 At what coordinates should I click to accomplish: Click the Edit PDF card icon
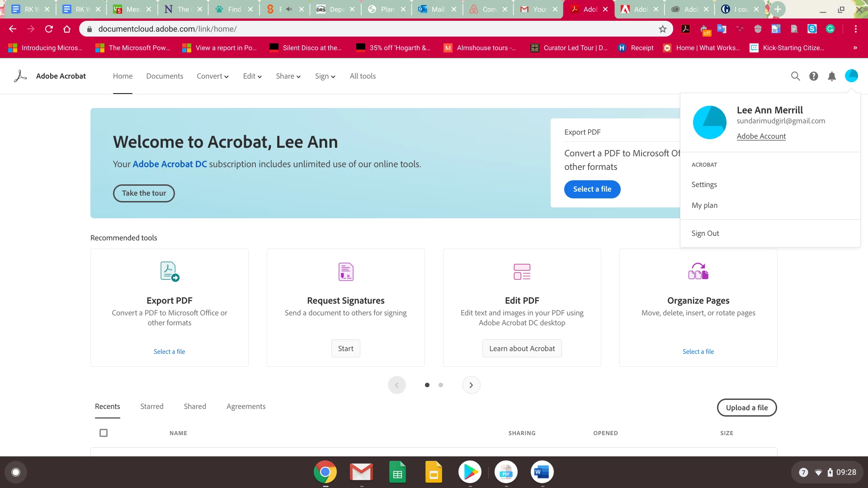pos(522,272)
